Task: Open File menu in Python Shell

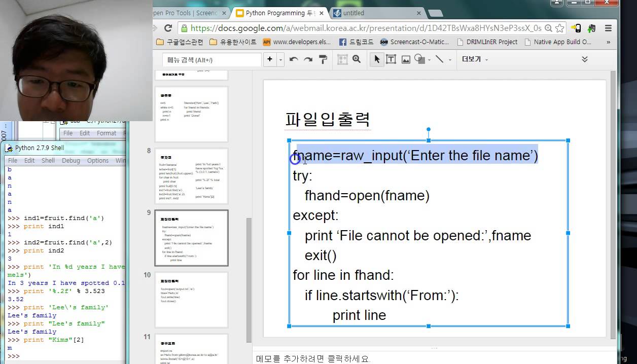Action: click(x=13, y=160)
